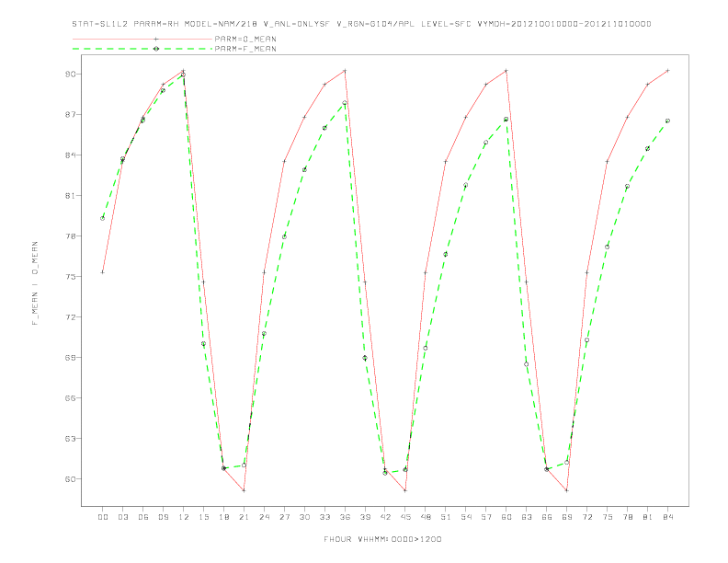Click the 72 tick on vertical axis
Screen dimensions: 728x563
70,317
